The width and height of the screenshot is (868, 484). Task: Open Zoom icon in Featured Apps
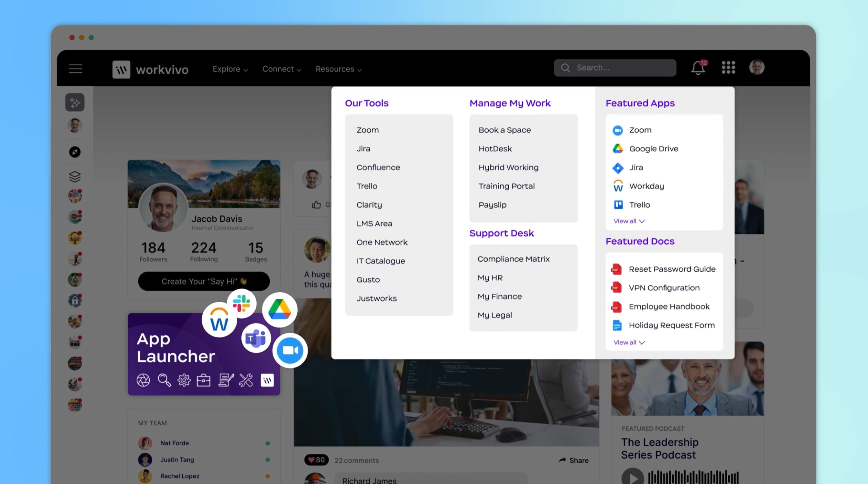click(x=618, y=130)
